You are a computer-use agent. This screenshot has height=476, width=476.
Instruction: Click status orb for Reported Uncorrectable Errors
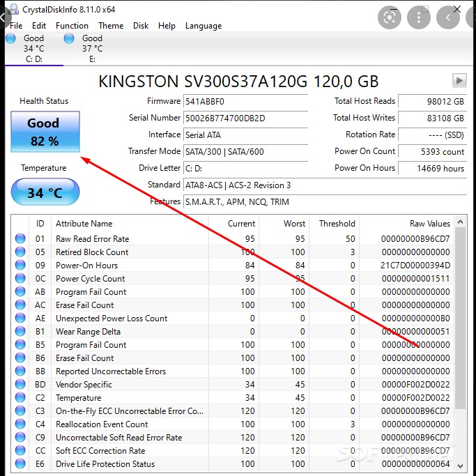(x=20, y=371)
